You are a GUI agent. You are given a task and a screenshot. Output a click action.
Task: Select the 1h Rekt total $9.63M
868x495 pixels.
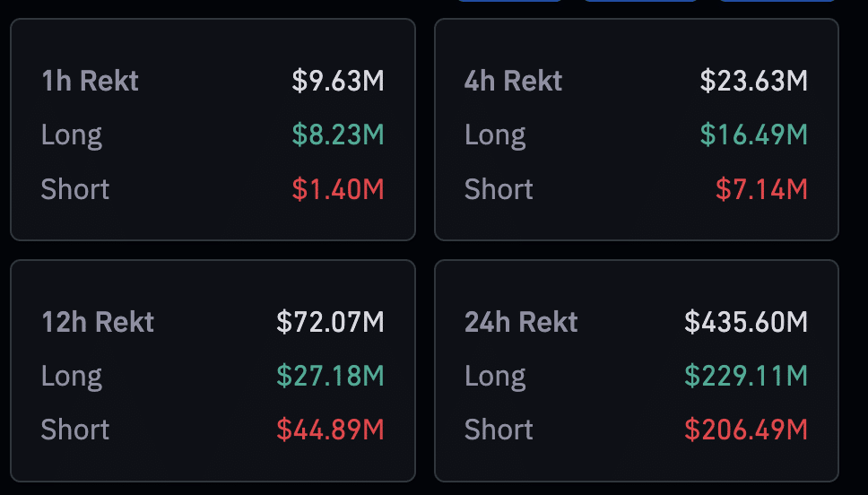338,81
